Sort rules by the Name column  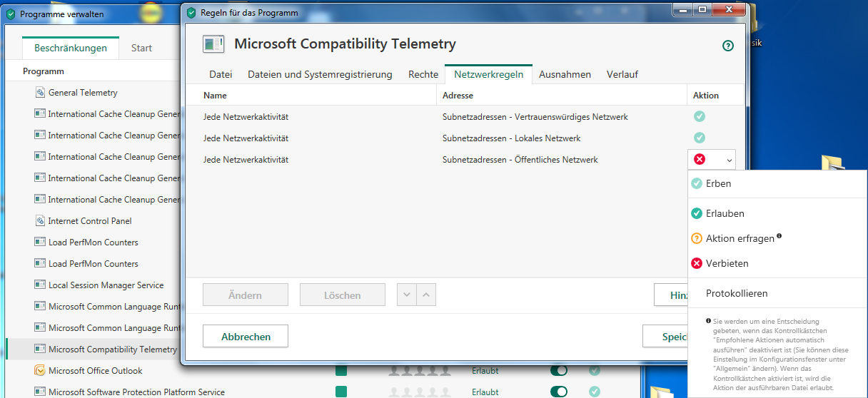tap(215, 95)
